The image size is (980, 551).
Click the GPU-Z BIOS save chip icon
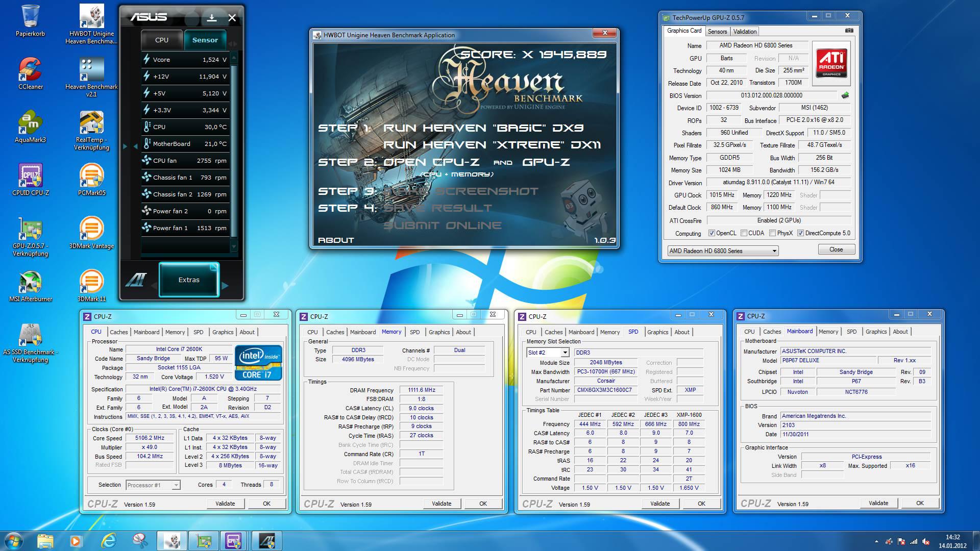point(845,95)
